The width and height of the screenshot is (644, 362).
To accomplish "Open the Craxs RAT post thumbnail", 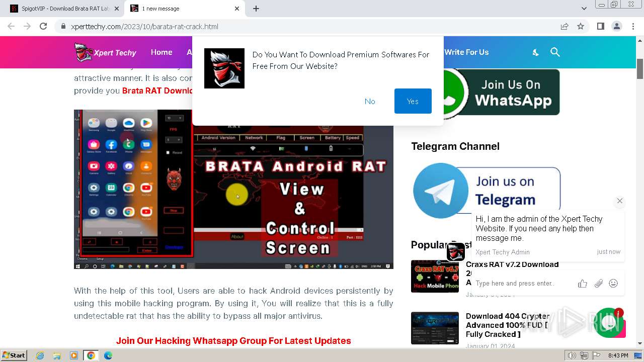I will pos(435,276).
